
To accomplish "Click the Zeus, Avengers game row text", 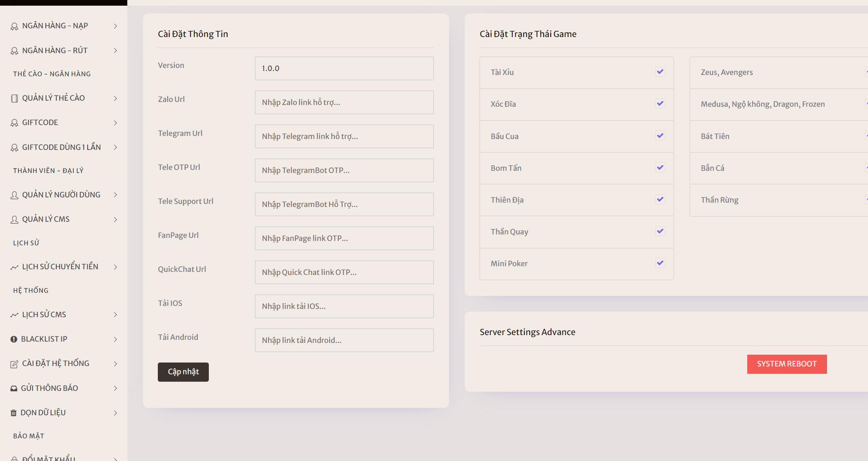I will (x=727, y=72).
